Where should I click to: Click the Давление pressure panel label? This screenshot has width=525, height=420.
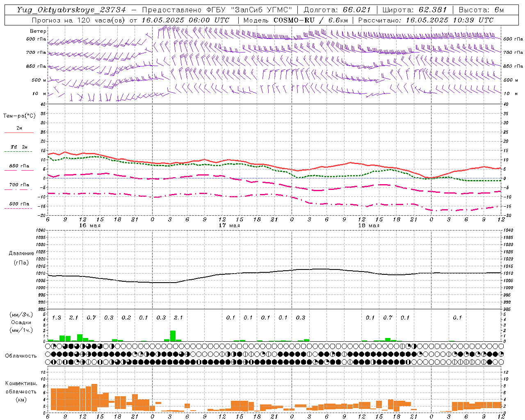point(21,253)
